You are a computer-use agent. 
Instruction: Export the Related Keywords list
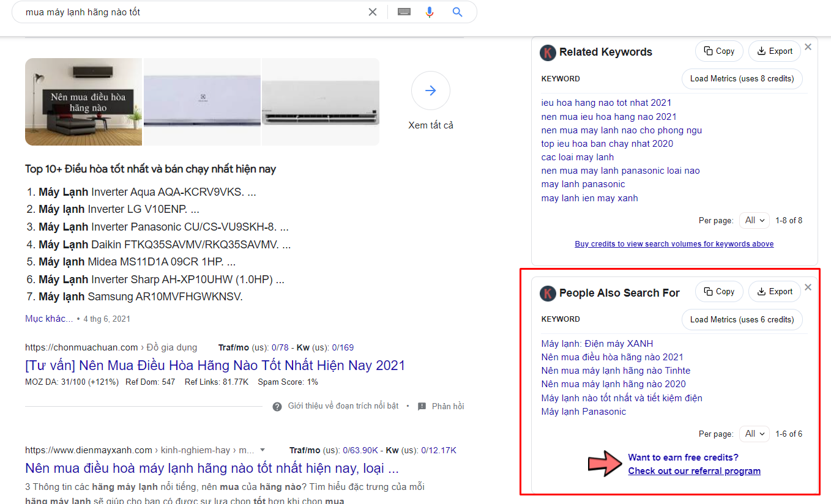(x=775, y=51)
